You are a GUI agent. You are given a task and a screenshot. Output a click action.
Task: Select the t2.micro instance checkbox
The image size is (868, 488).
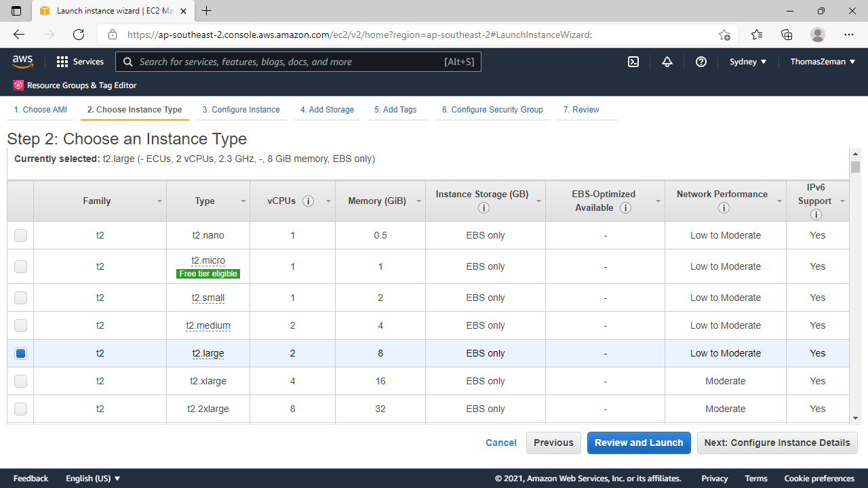[x=20, y=266]
